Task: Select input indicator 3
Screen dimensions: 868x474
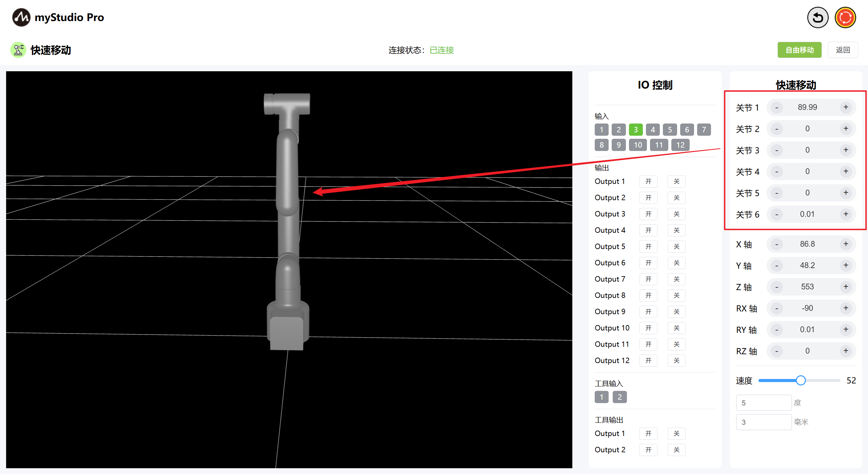Action: (635, 130)
